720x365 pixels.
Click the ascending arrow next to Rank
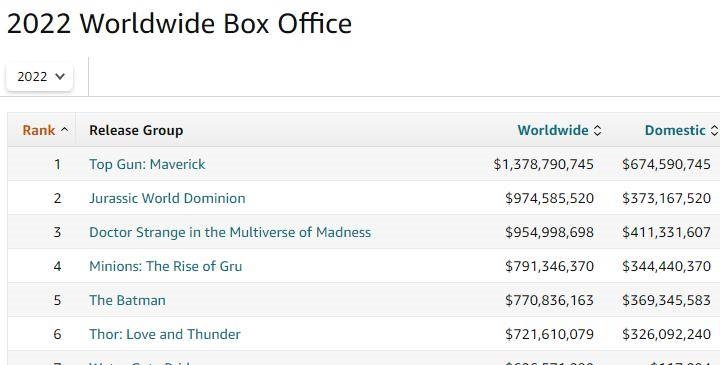point(65,130)
